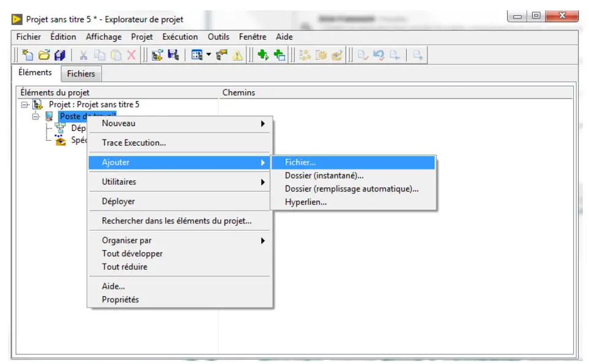
Task: Click the green plus with window icon
Action: tap(279, 55)
